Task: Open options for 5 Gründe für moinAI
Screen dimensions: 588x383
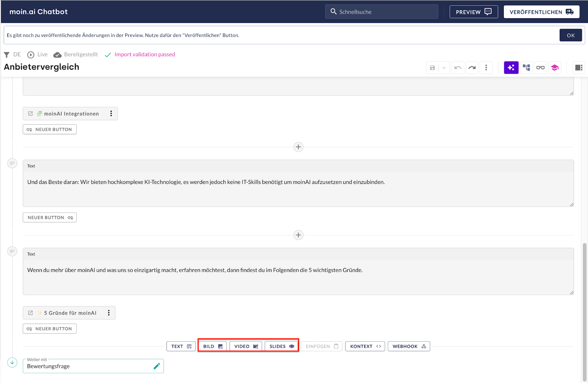Action: pos(109,313)
